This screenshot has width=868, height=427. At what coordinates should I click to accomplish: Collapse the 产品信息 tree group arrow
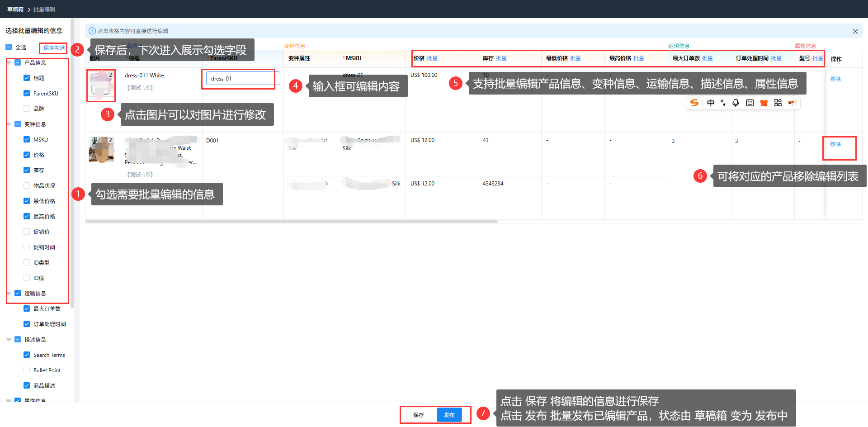click(x=9, y=63)
